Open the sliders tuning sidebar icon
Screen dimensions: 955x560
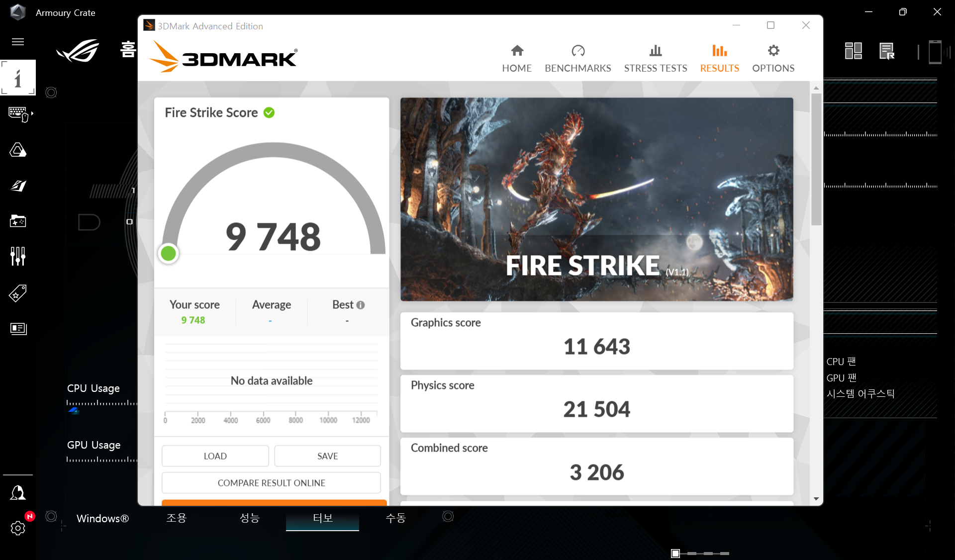(x=18, y=256)
